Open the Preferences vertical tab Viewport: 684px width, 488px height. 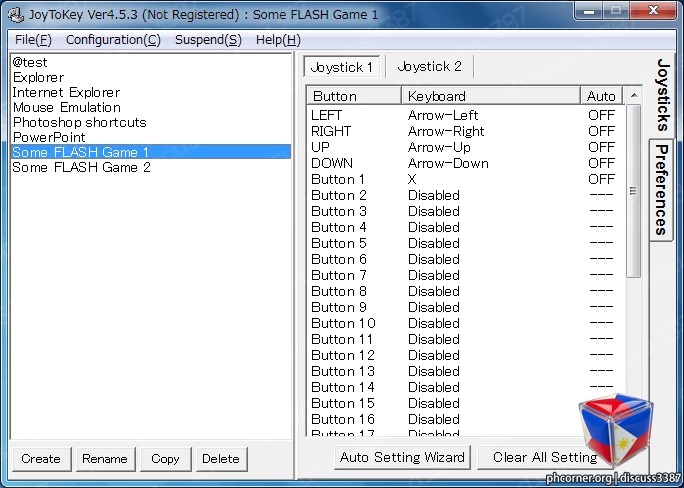[661, 190]
